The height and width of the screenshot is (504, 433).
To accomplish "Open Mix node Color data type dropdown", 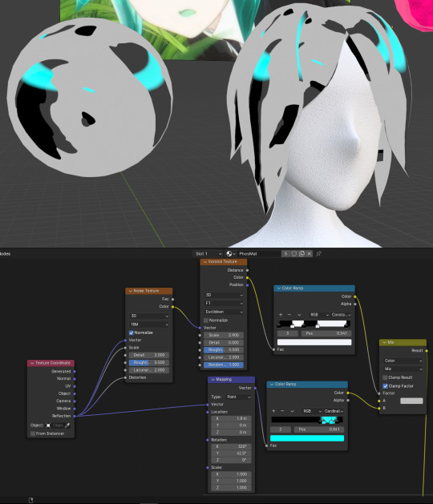I will click(403, 361).
